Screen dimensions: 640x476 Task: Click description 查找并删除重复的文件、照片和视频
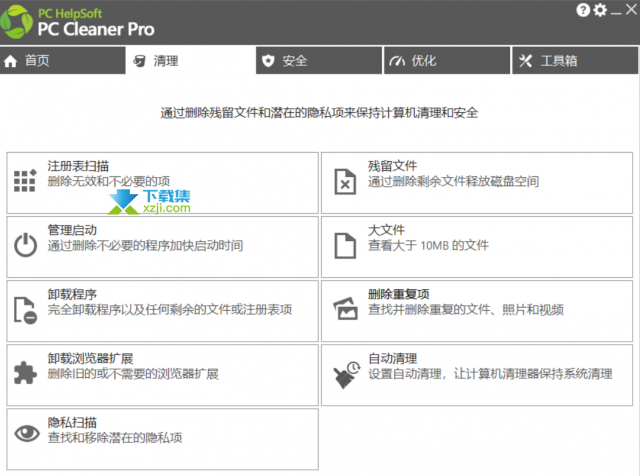pos(466,309)
